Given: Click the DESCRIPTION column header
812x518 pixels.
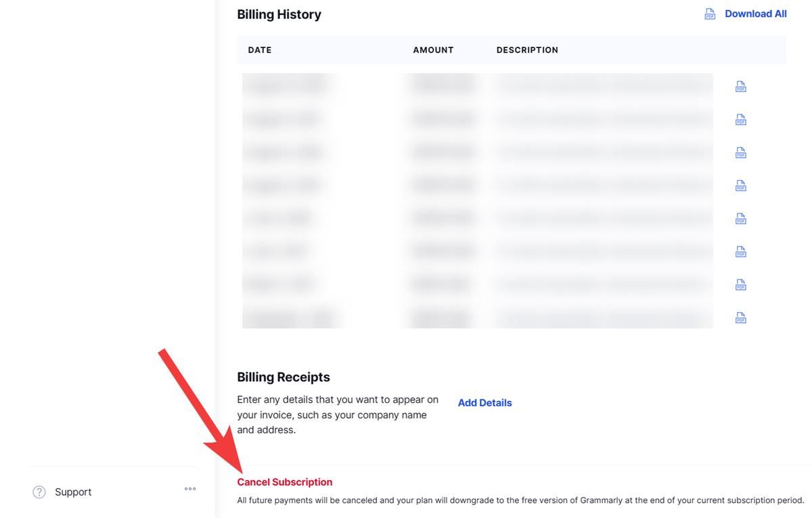Looking at the screenshot, I should tap(527, 49).
